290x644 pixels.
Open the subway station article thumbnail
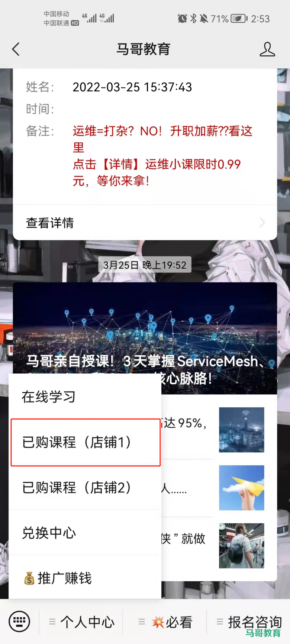point(242,546)
